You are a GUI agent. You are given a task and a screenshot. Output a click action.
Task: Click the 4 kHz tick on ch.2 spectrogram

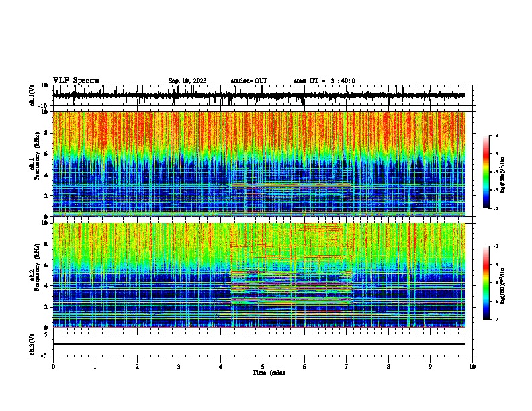(46, 286)
